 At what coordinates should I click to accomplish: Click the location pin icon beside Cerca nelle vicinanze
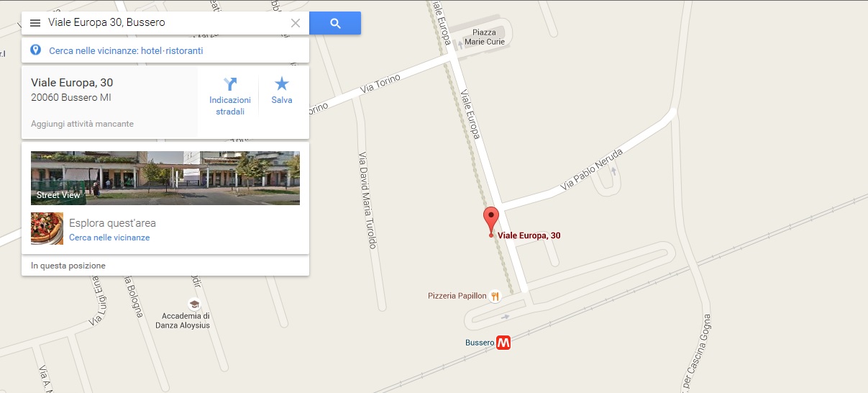pos(35,50)
